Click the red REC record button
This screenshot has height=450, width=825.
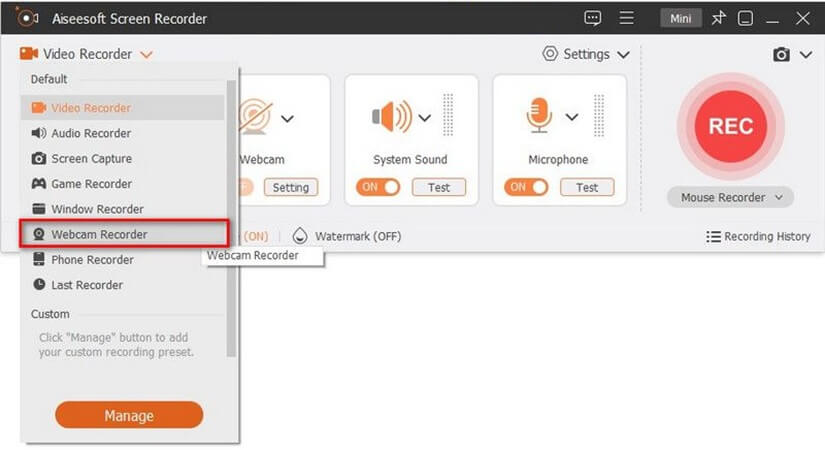click(730, 126)
